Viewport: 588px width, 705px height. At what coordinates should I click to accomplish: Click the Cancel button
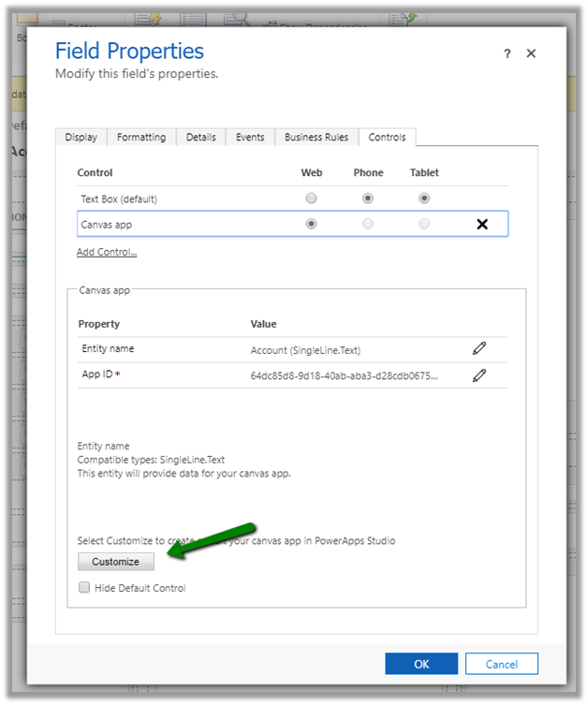(x=501, y=664)
